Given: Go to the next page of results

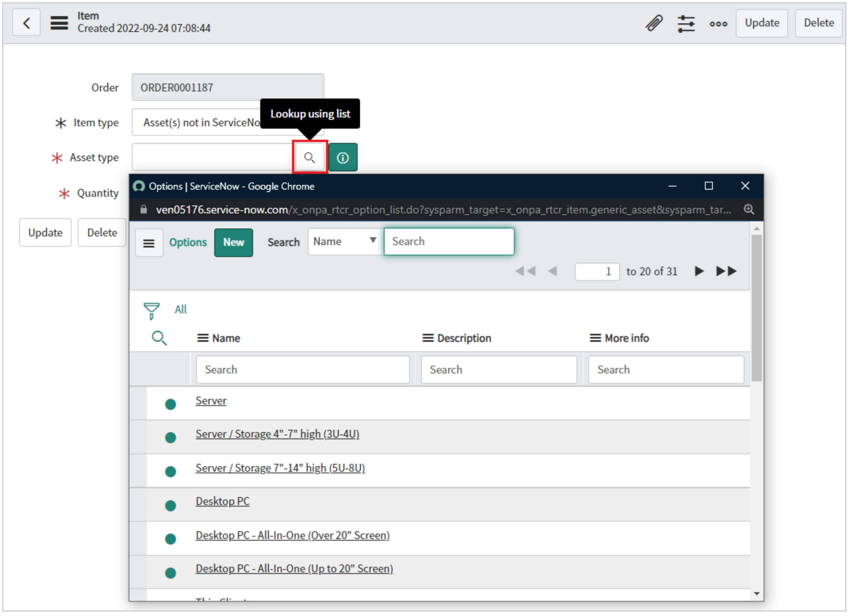Looking at the screenshot, I should [699, 271].
